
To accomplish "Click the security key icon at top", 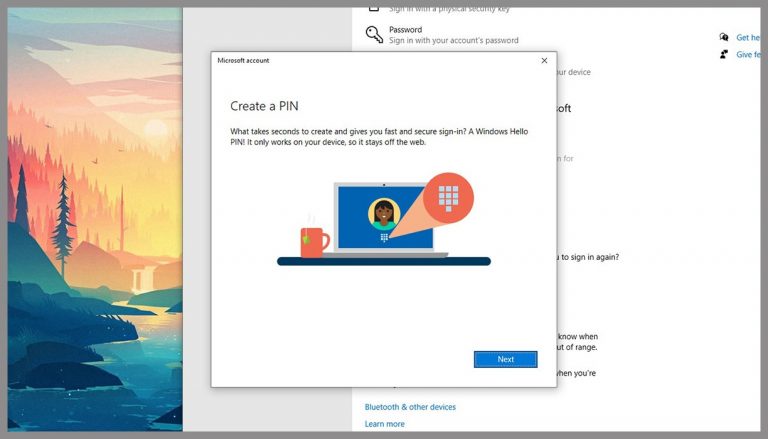I will [374, 9].
